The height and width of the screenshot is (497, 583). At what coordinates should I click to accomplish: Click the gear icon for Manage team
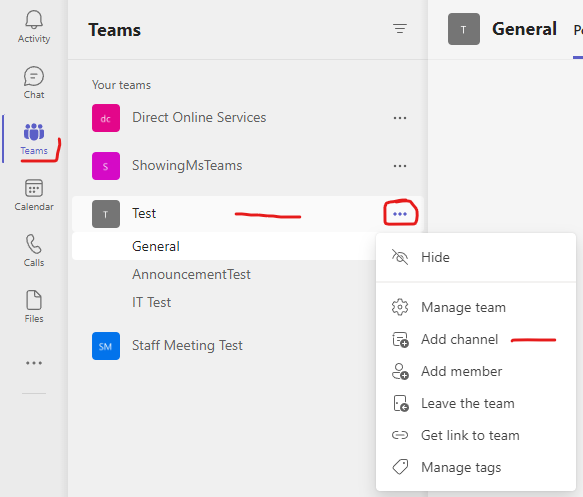click(x=400, y=307)
